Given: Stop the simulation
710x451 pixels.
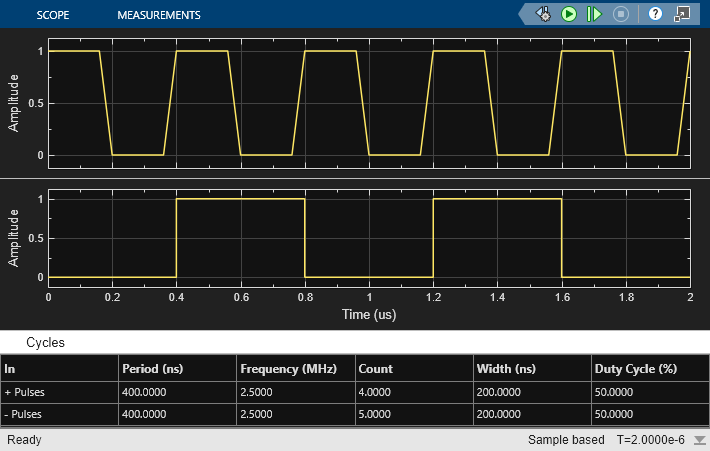Looking at the screenshot, I should [x=621, y=14].
